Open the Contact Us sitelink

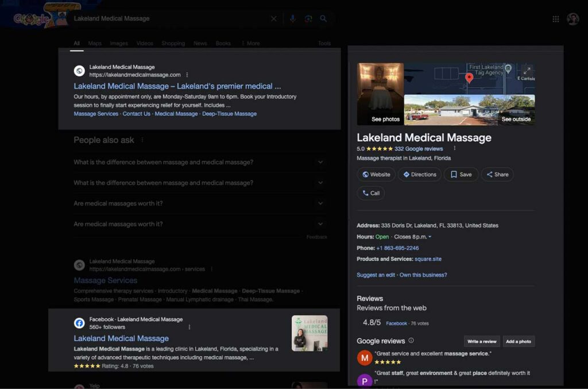pos(137,114)
